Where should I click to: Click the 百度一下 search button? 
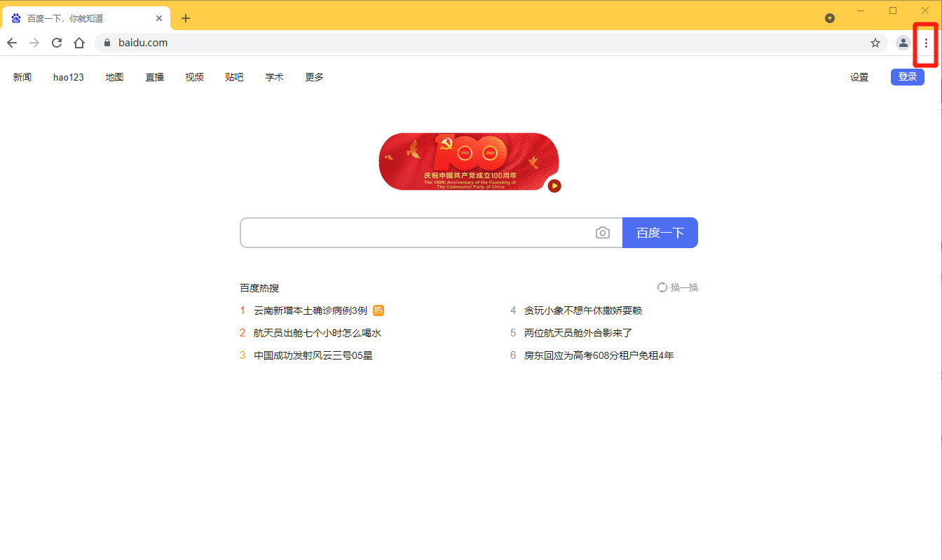pyautogui.click(x=660, y=233)
